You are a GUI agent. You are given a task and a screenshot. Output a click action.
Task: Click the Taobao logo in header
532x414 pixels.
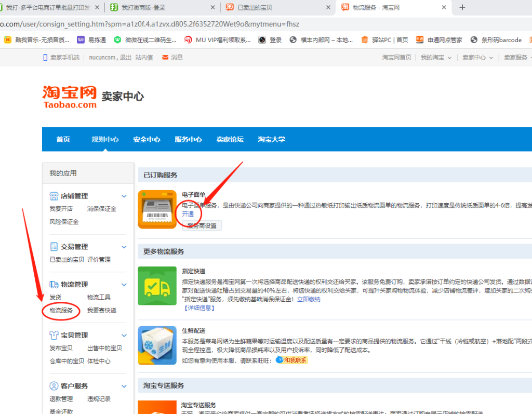[x=70, y=97]
